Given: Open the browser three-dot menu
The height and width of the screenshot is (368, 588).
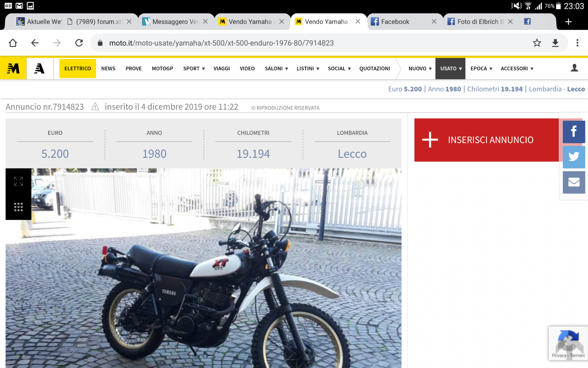Looking at the screenshot, I should (577, 43).
